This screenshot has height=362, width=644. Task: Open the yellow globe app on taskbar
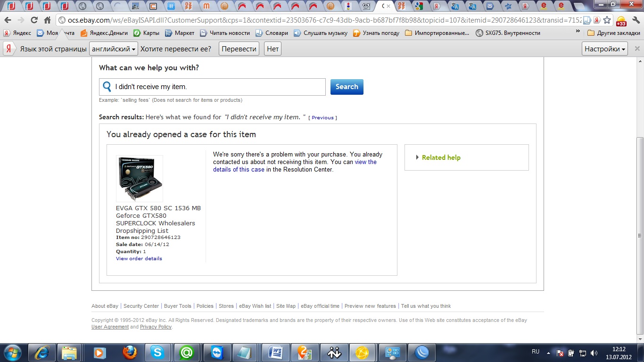tap(363, 353)
